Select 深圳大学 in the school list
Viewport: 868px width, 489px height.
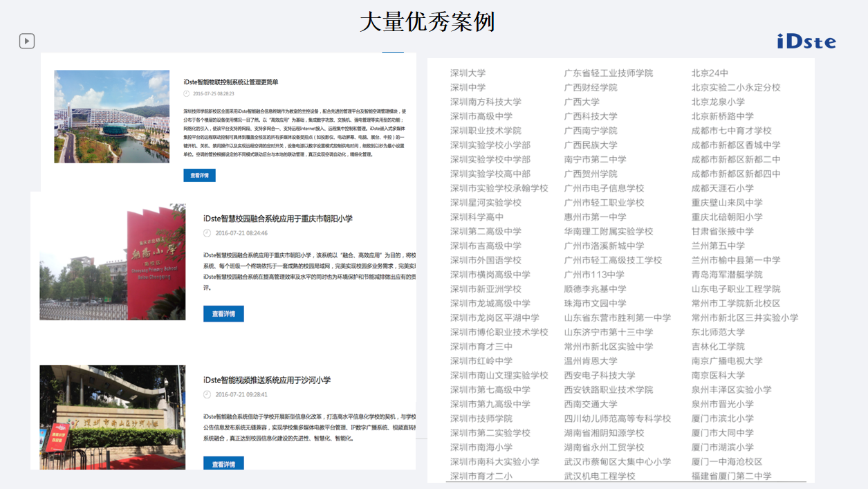tap(468, 73)
